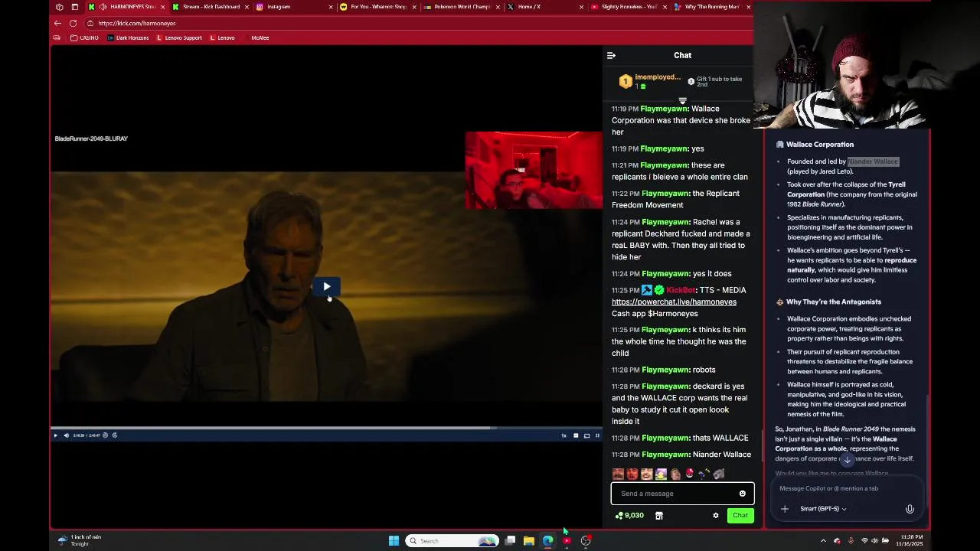Mute the video player volume icon
Image resolution: width=980 pixels, height=551 pixels.
click(x=66, y=435)
